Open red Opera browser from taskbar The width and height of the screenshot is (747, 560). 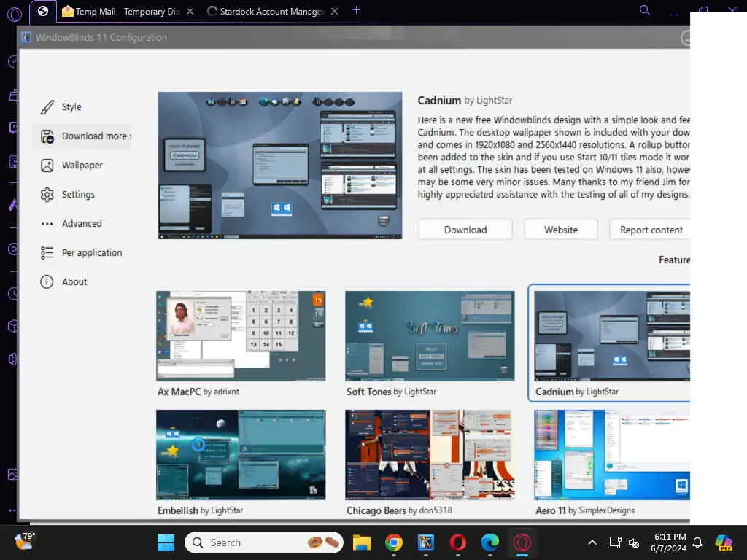[458, 542]
